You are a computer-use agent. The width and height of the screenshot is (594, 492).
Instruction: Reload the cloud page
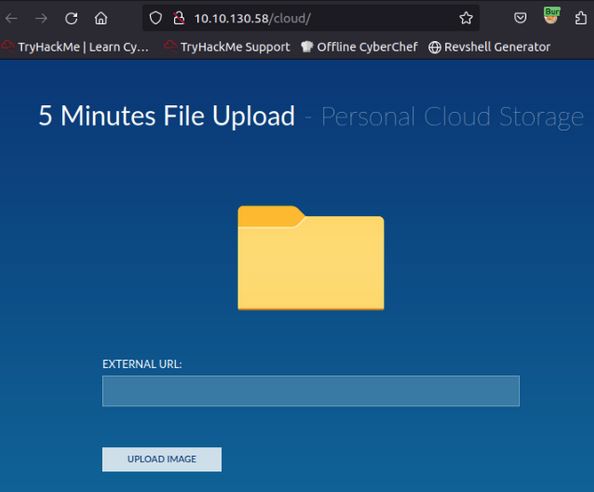tap(71, 18)
